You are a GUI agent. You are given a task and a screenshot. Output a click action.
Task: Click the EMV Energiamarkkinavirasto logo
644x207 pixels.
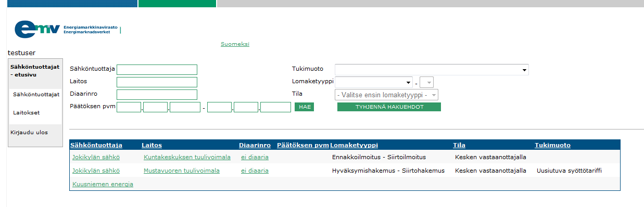68,29
